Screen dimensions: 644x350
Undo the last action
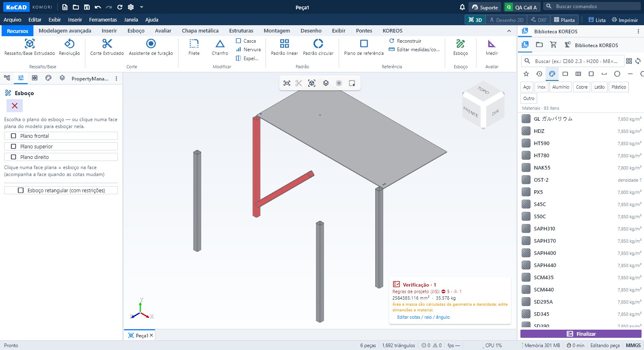(98, 7)
